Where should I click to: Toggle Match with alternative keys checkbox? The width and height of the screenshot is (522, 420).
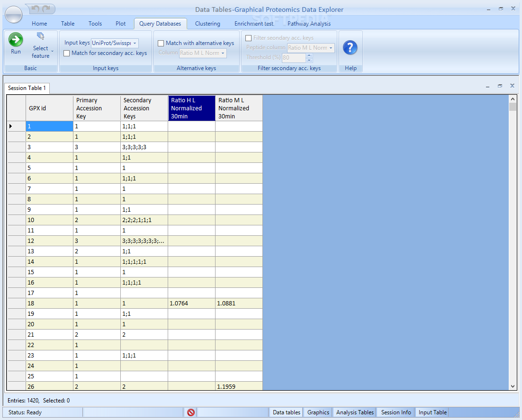click(161, 43)
